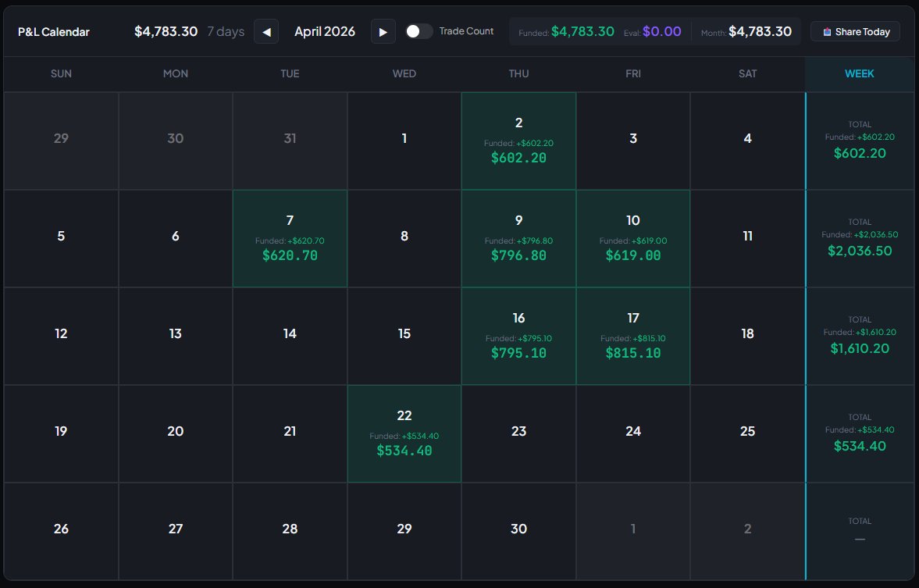Image resolution: width=919 pixels, height=588 pixels.
Task: Select day 15 cell
Action: [x=404, y=336]
